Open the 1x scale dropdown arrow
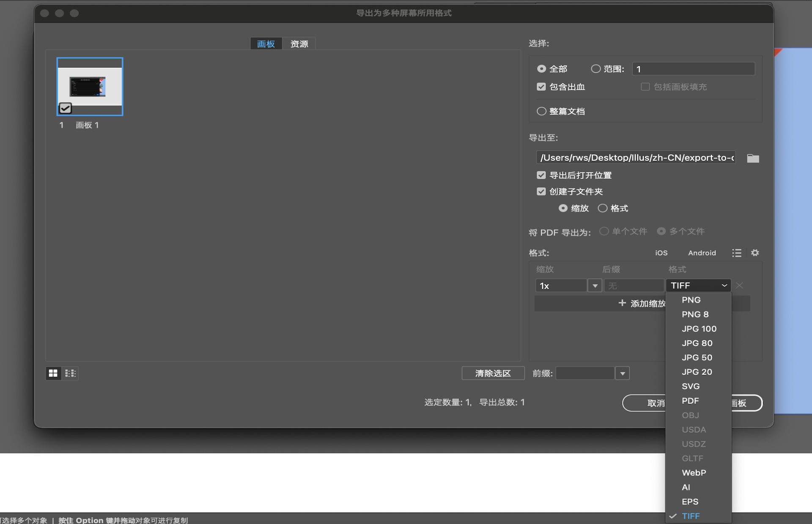Image resolution: width=812 pixels, height=524 pixels. (x=595, y=285)
